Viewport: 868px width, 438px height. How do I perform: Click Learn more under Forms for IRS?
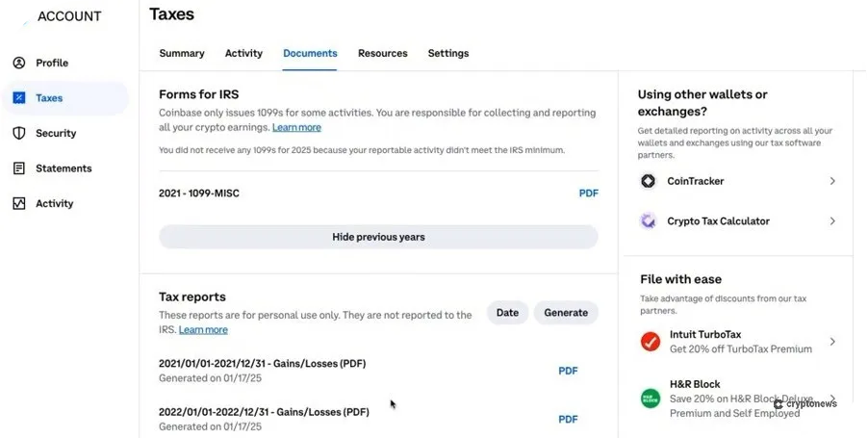point(296,127)
